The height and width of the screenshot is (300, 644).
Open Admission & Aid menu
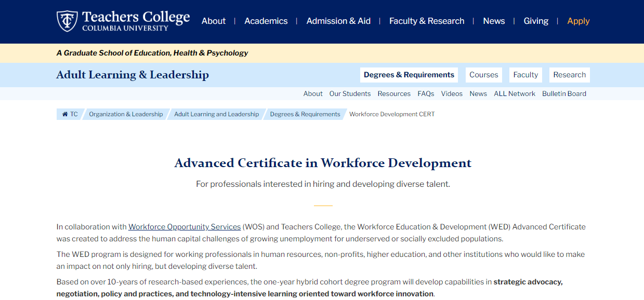pos(338,21)
